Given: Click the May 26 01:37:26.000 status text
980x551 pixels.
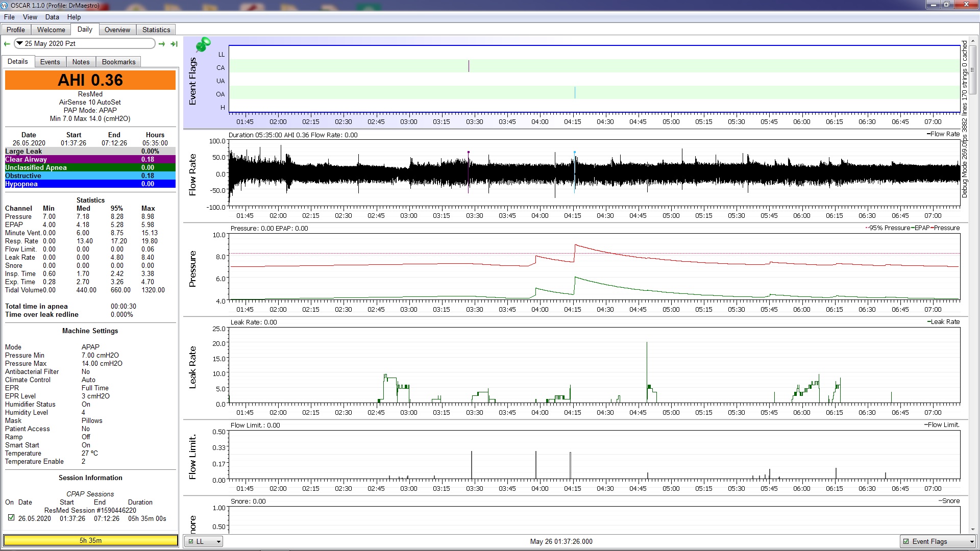Looking at the screenshot, I should coord(561,541).
